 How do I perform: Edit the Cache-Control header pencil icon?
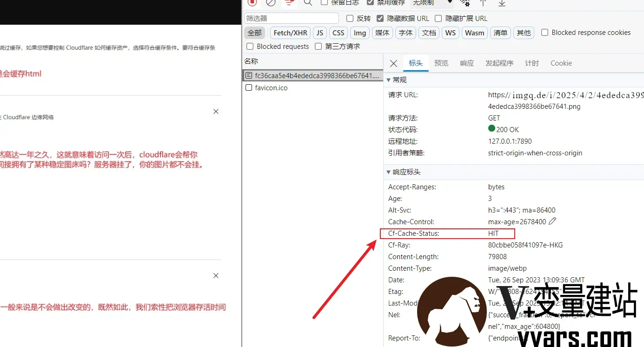(x=552, y=221)
